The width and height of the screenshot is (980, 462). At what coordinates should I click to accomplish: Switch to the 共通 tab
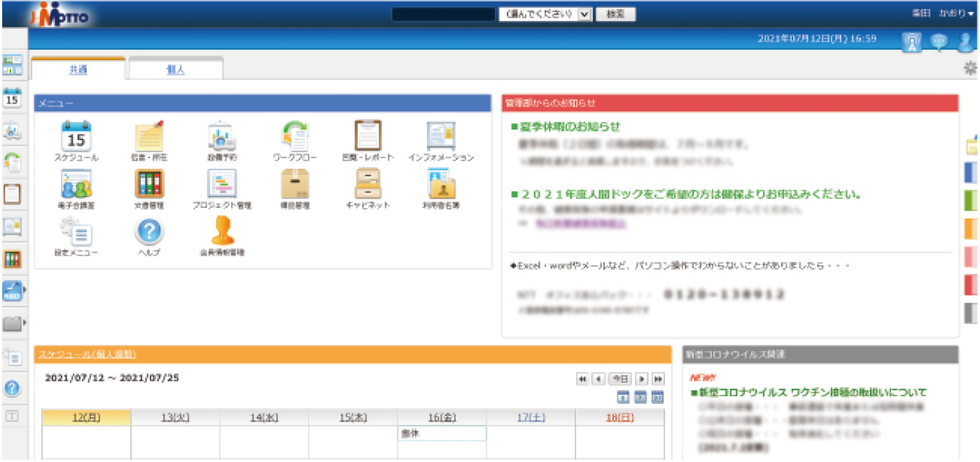pyautogui.click(x=78, y=69)
